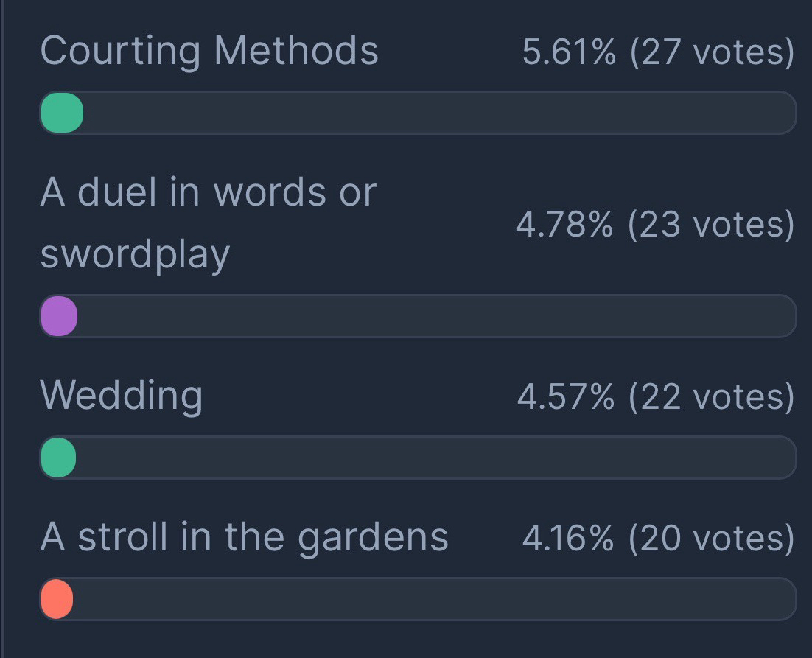Click the green fill of the Wedding bar

pos(58,458)
